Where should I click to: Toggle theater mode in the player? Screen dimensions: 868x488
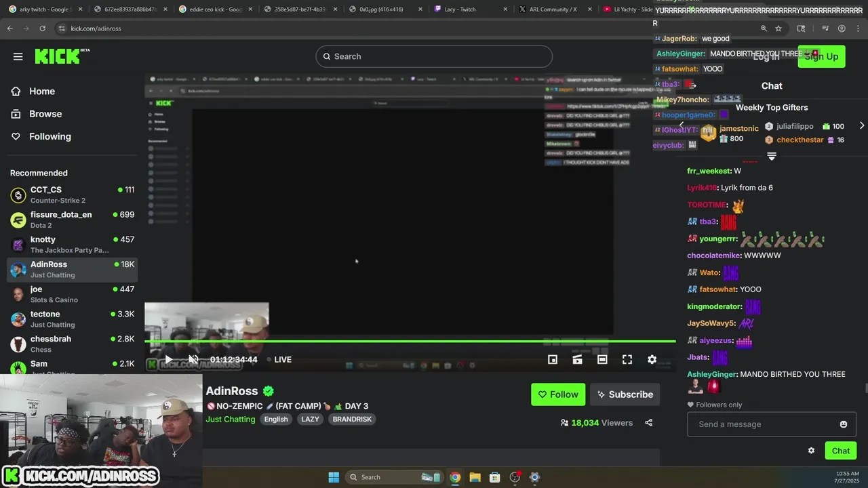click(602, 359)
